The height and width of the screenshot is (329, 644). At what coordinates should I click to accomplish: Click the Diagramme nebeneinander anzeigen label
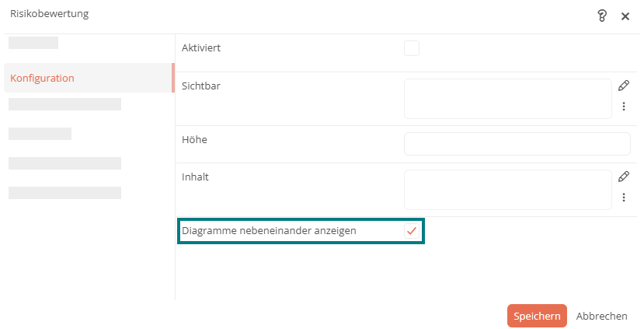(269, 231)
